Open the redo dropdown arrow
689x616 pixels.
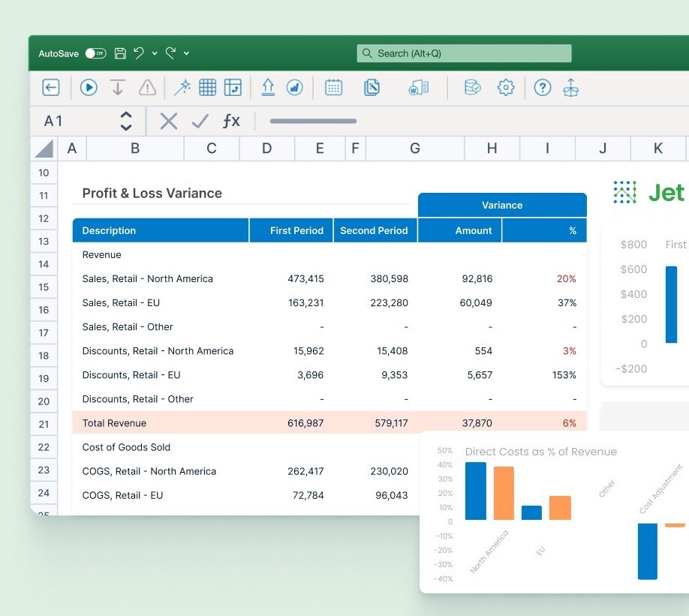(x=186, y=53)
